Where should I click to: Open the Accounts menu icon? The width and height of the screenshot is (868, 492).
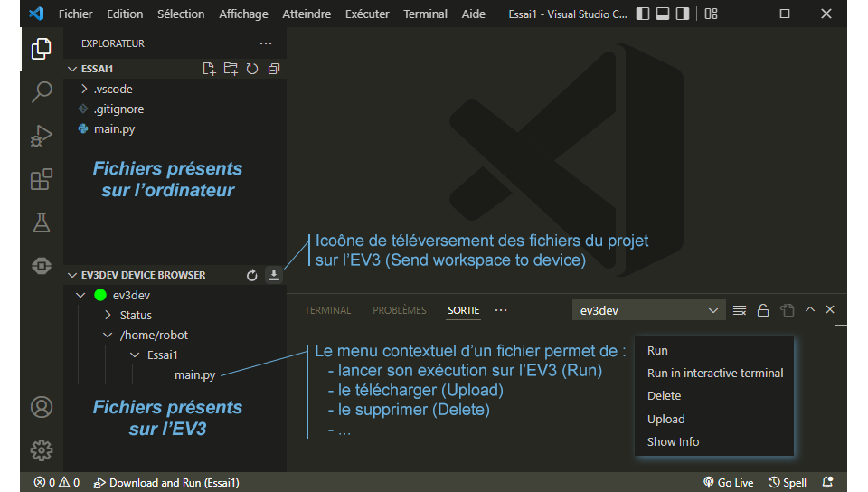pyautogui.click(x=42, y=407)
